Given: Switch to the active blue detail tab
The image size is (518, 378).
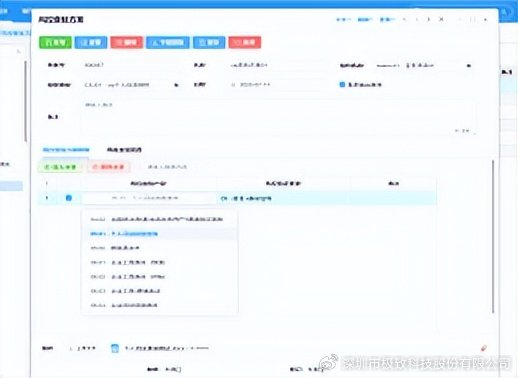Looking at the screenshot, I should [x=66, y=150].
